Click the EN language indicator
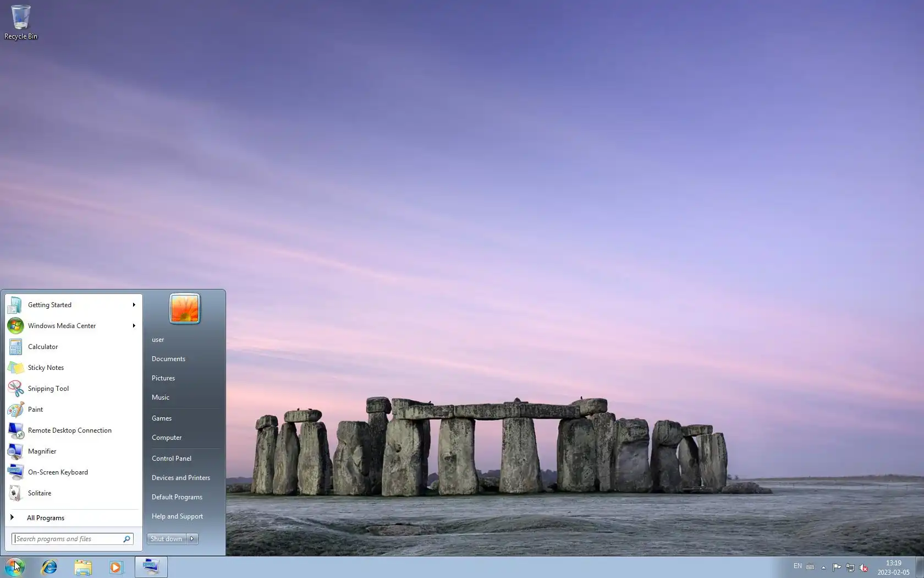Image resolution: width=924 pixels, height=578 pixels. tap(798, 566)
